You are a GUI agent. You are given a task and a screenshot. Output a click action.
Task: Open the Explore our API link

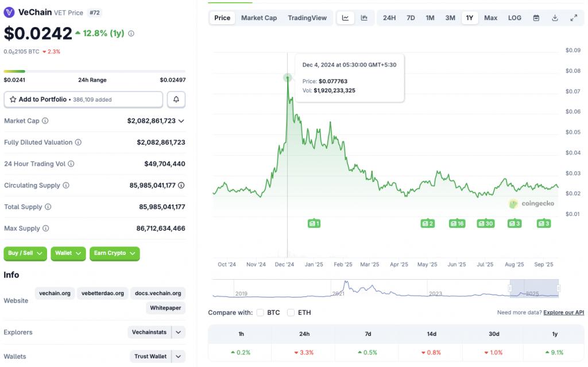(x=563, y=312)
